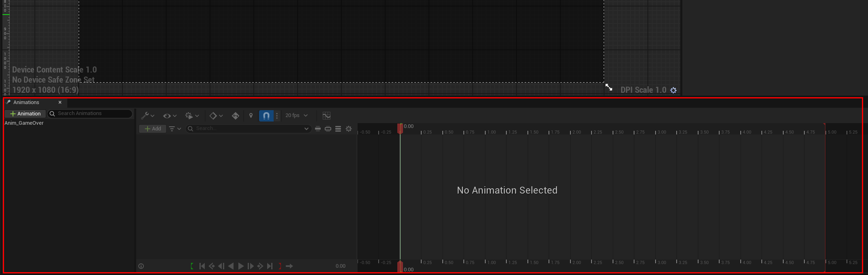Click the info icon at transport bar
The height and width of the screenshot is (275, 868).
(x=141, y=266)
